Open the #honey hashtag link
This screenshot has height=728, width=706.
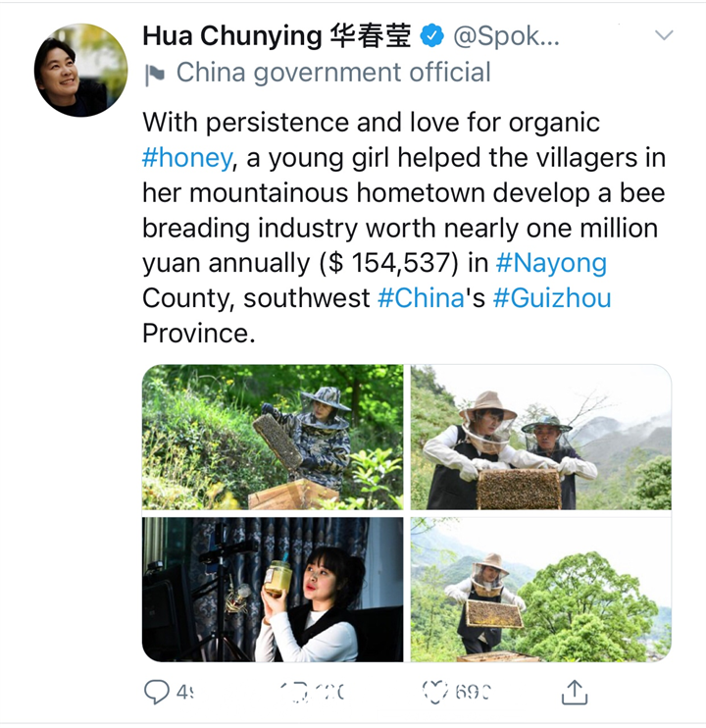187,158
